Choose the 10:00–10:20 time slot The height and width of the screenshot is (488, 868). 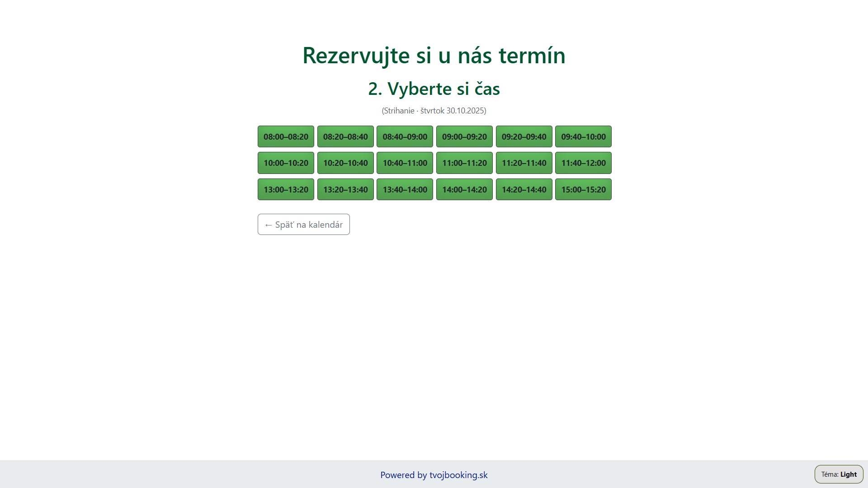click(286, 163)
